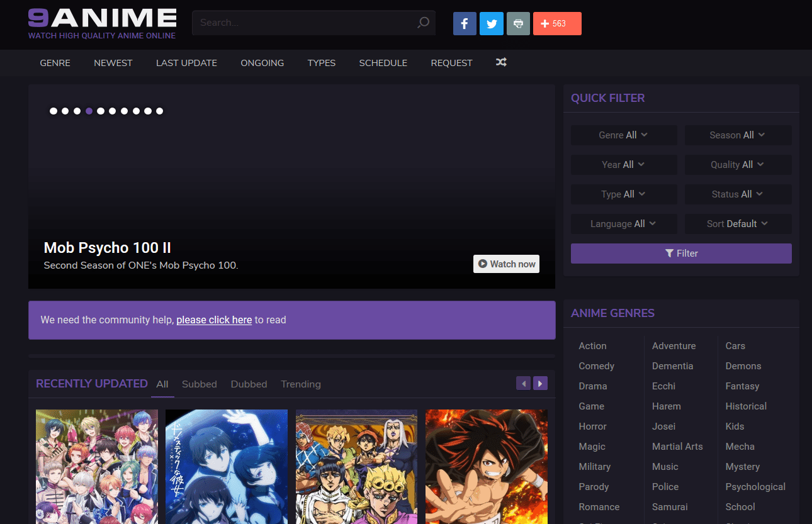Select the fourth carousel dot indicator
This screenshot has height=524, width=812.
click(x=89, y=111)
